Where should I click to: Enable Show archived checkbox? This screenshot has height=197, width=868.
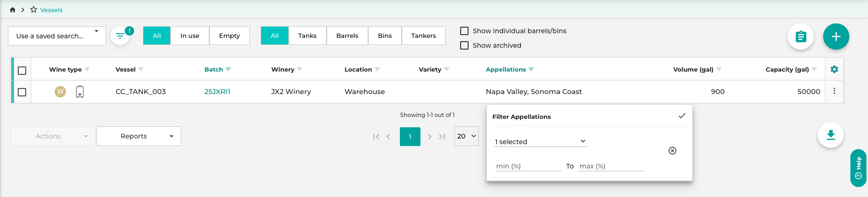coord(464,45)
